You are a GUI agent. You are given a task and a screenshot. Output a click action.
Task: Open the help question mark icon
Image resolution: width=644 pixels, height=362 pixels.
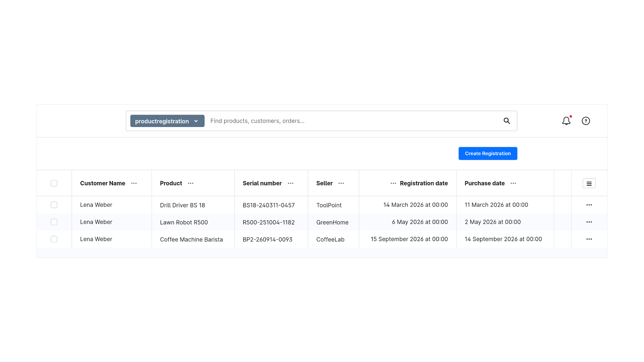coord(586,121)
